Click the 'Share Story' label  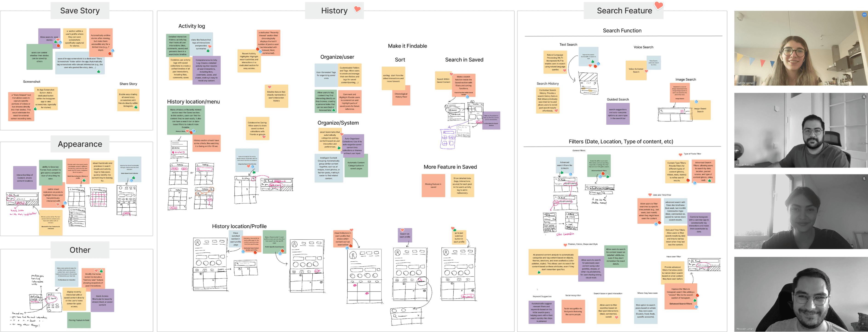[x=128, y=84]
